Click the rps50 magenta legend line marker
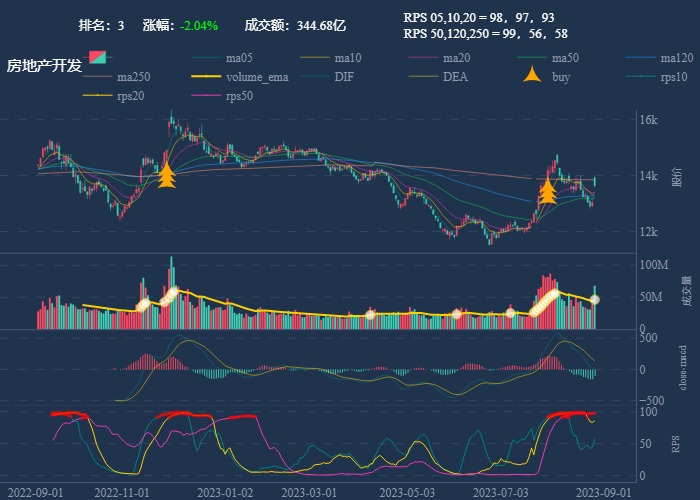 click(207, 96)
